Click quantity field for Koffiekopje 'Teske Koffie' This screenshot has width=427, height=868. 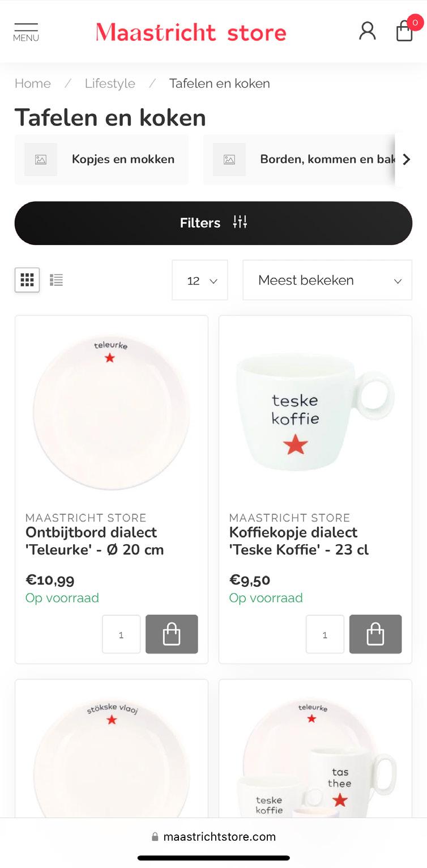point(325,634)
